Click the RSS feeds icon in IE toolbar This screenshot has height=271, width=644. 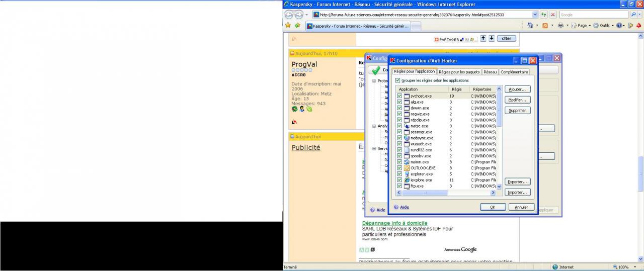545,26
